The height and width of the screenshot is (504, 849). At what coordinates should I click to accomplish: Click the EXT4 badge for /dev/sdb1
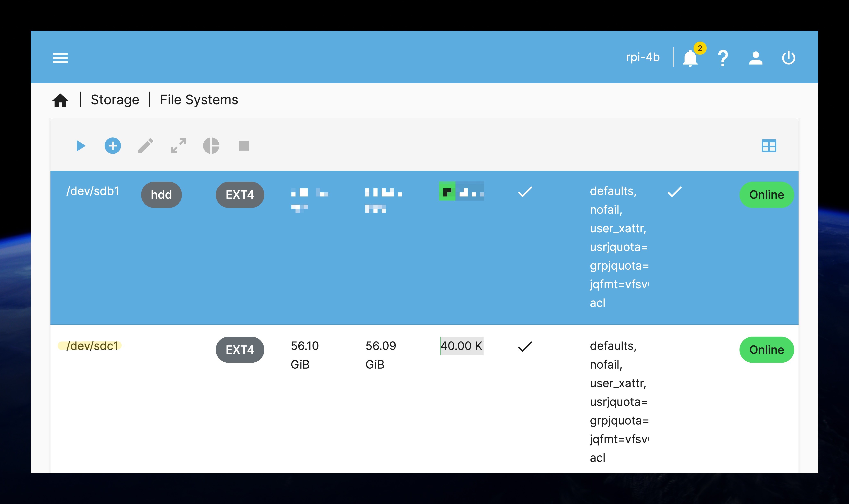coord(240,195)
